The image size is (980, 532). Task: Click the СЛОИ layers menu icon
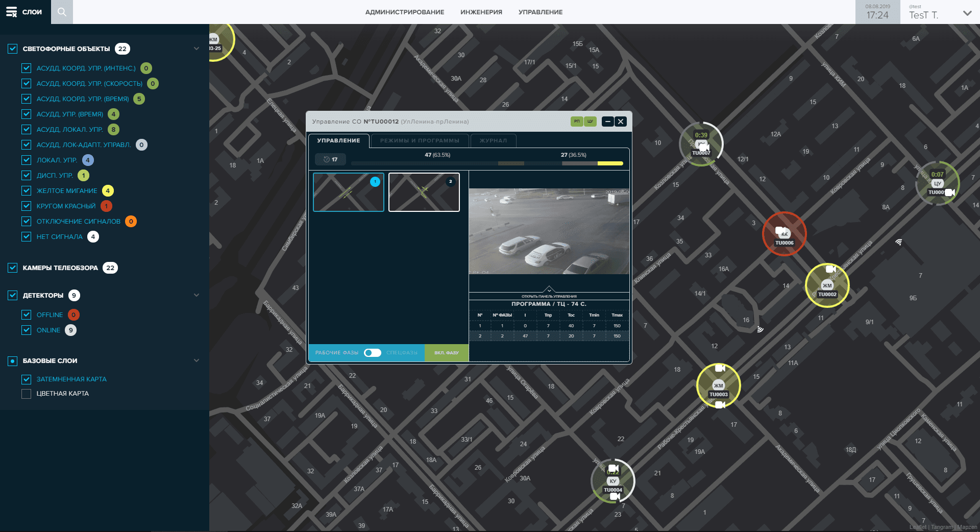(11, 12)
